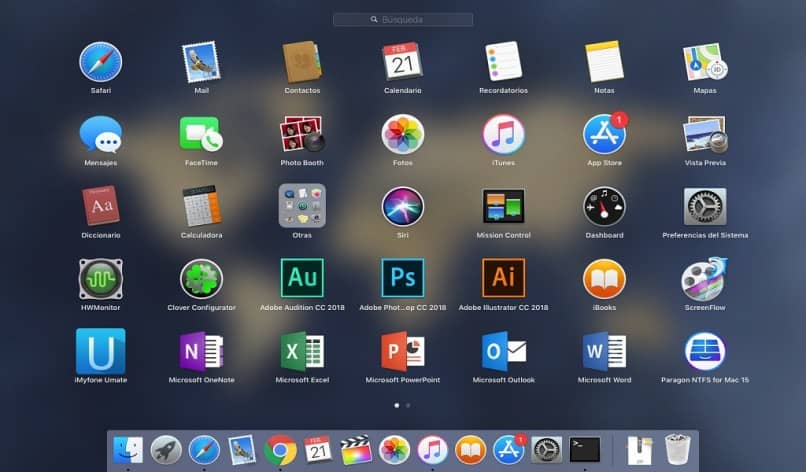Launch the Mapas app
The image size is (806, 472).
(x=705, y=62)
